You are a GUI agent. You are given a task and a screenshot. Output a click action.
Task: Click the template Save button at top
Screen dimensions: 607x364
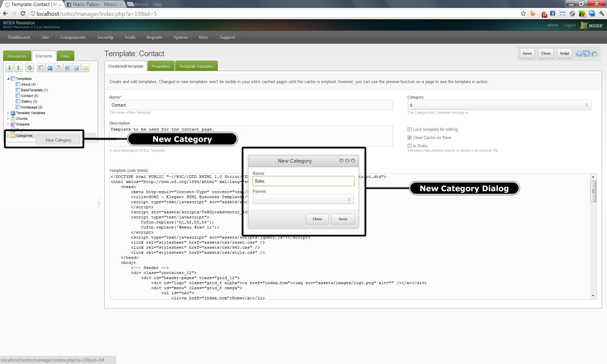click(527, 53)
